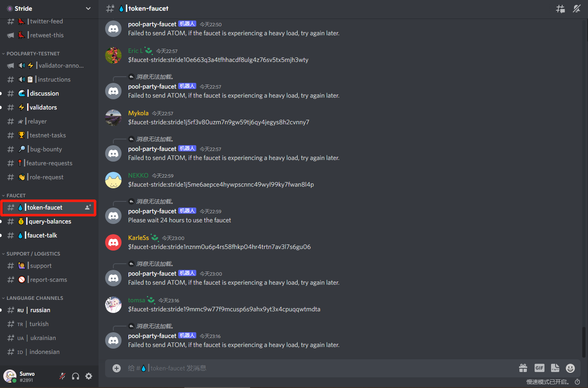Image resolution: width=588 pixels, height=388 pixels.
Task: Click invite member icon on token-faucet
Action: [x=87, y=208]
